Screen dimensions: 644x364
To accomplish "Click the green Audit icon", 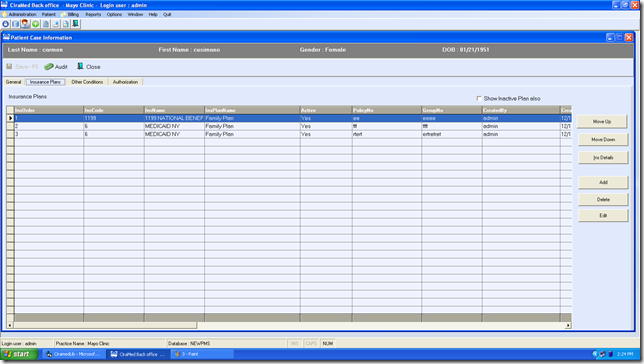I will pos(49,67).
